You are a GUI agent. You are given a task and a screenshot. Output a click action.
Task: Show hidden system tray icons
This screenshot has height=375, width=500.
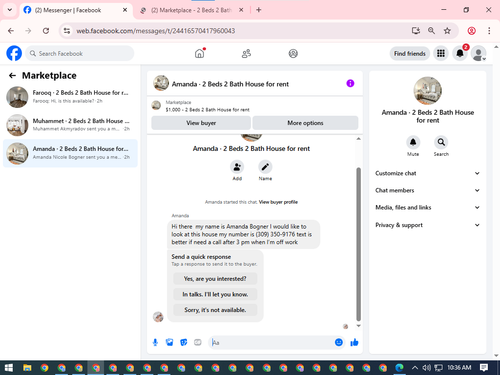click(415, 368)
